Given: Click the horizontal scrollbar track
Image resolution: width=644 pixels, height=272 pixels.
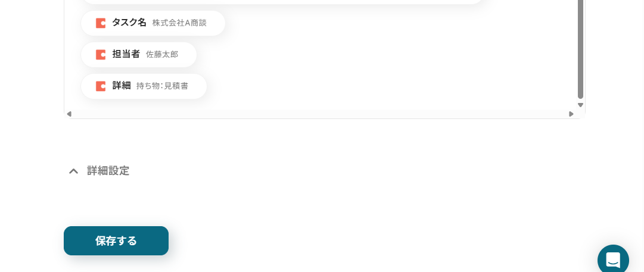Looking at the screenshot, I should (321, 114).
